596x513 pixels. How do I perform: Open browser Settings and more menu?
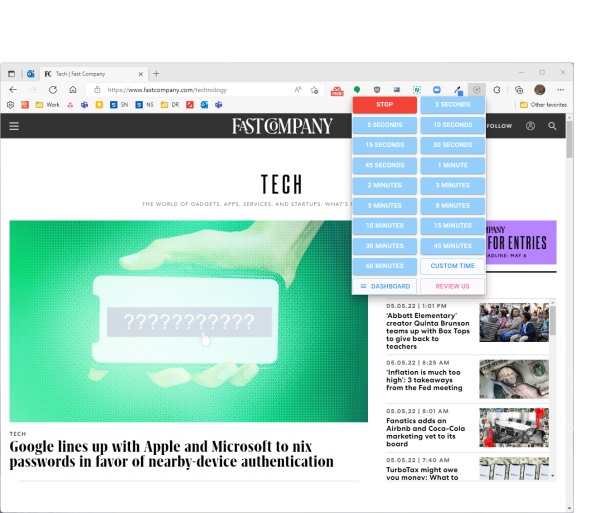tap(561, 90)
